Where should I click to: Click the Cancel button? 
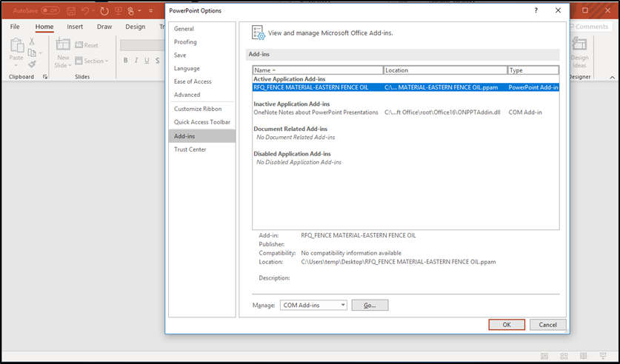[x=547, y=325]
